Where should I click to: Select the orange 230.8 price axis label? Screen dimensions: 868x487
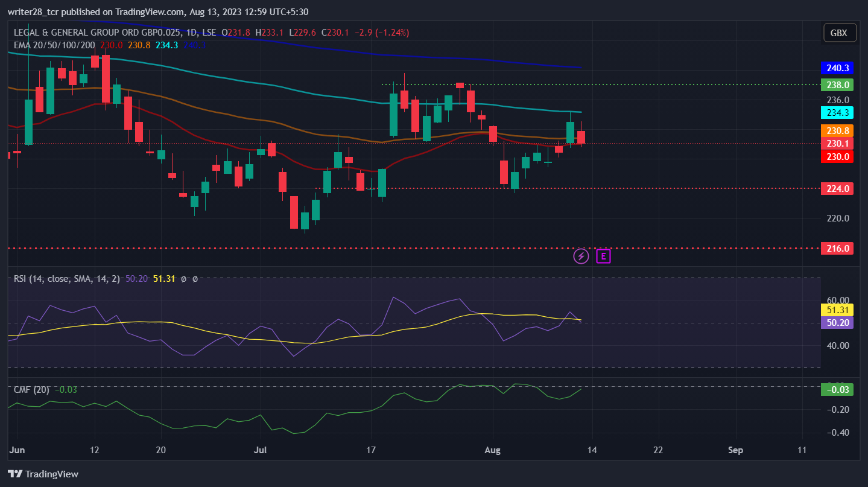(837, 130)
